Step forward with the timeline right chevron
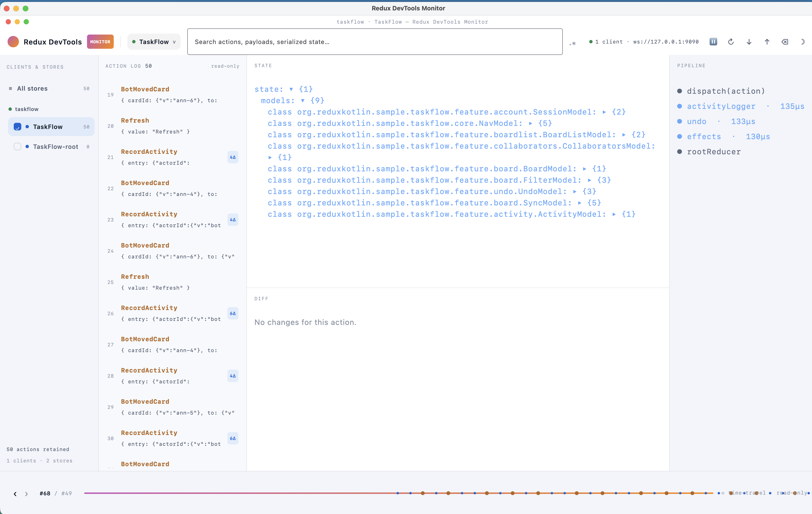Screen dimensions: 812x514 (26, 494)
